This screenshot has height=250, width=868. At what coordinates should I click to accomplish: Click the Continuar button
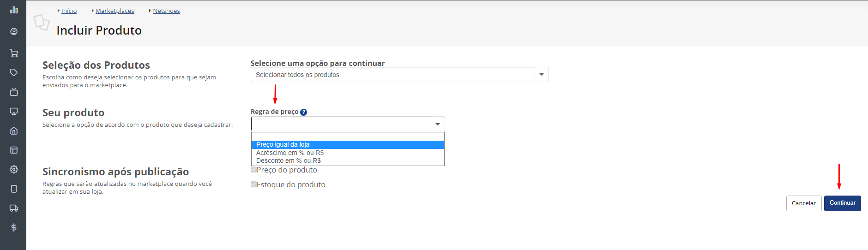(x=842, y=203)
